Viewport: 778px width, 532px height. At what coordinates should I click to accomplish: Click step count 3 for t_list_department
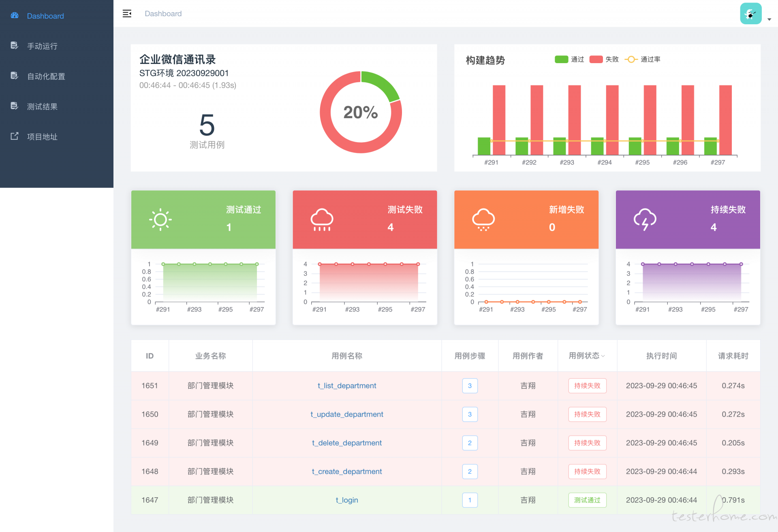[470, 386]
